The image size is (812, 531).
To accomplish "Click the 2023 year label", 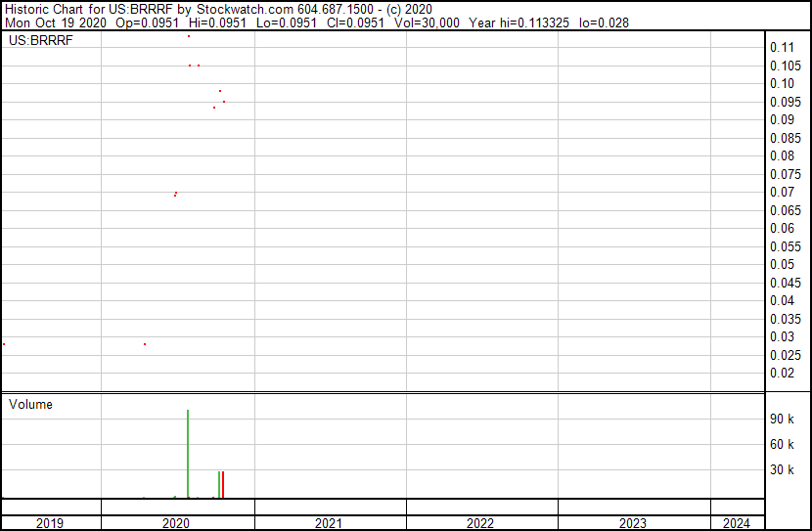I will (x=632, y=523).
